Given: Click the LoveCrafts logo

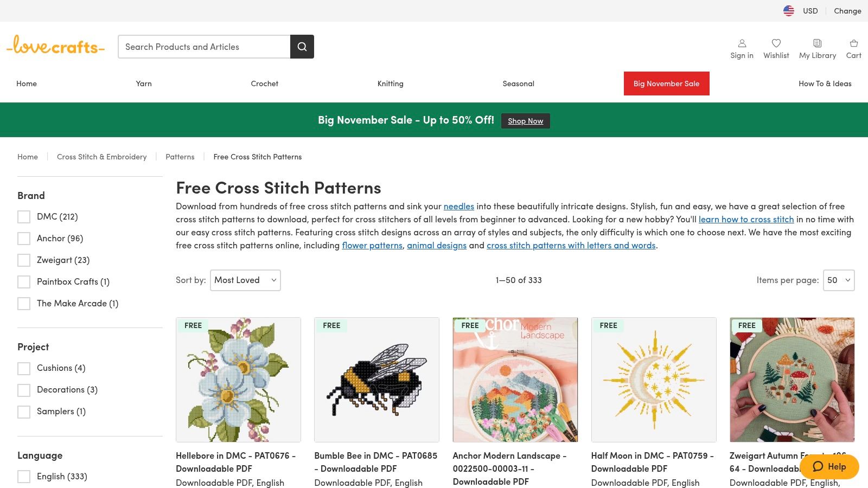Looking at the screenshot, I should click(x=56, y=46).
